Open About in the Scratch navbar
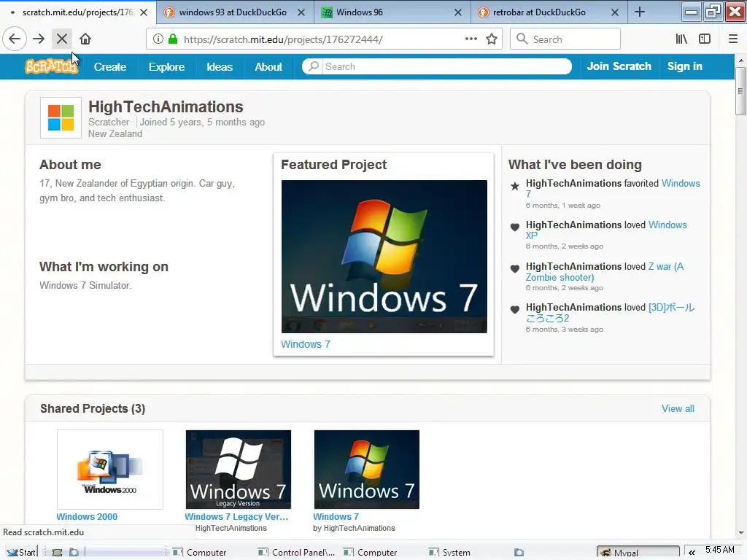 click(x=268, y=66)
